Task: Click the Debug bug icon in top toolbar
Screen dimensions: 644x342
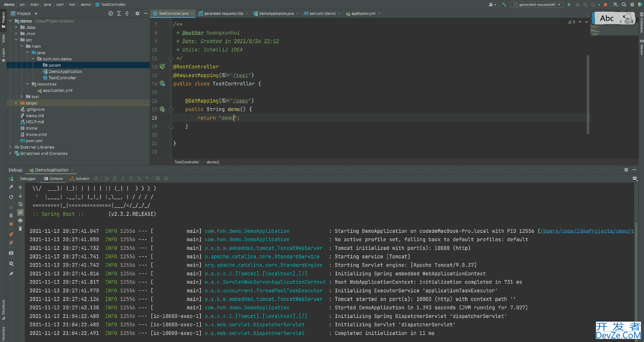Action: 577,5
